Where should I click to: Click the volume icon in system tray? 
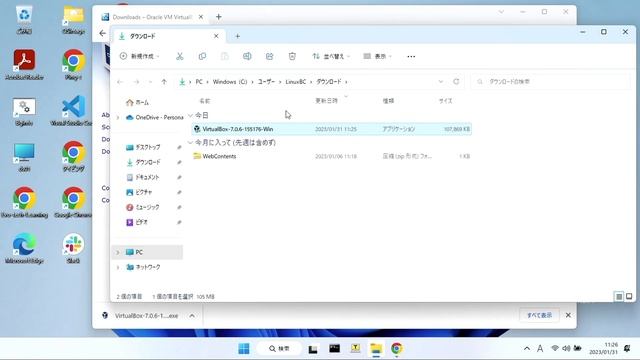[x=566, y=348]
